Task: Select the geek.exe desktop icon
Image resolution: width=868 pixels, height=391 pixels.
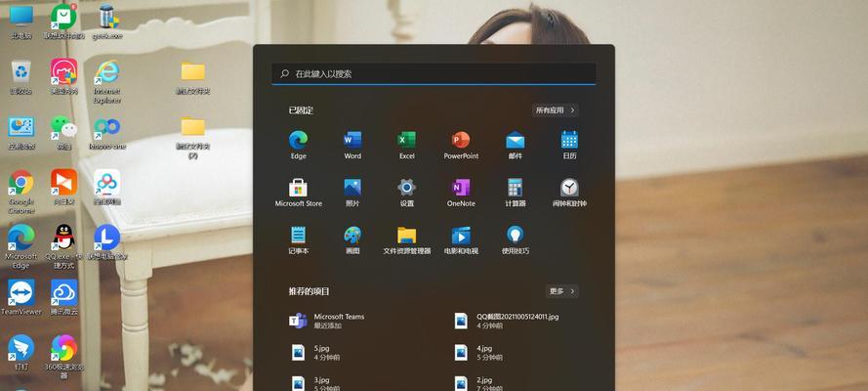Action: 106,22
